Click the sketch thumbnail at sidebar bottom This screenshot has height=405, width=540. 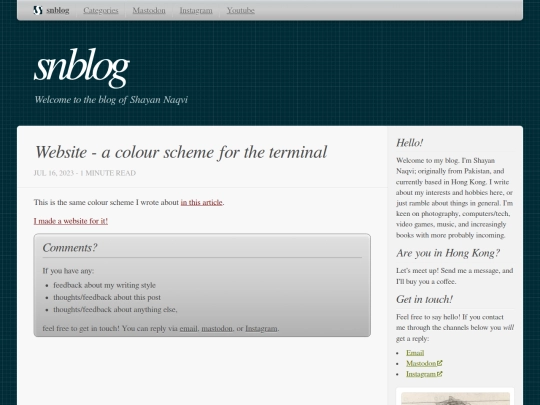(x=455, y=398)
